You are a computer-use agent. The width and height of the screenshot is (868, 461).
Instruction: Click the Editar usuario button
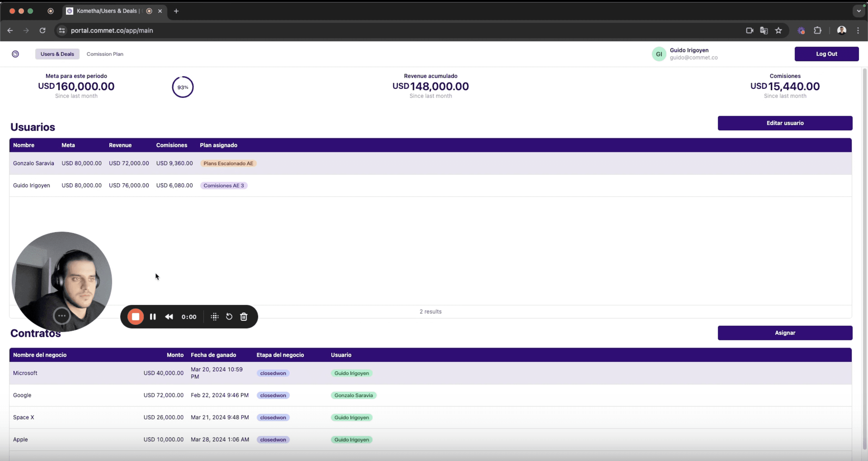[785, 123]
